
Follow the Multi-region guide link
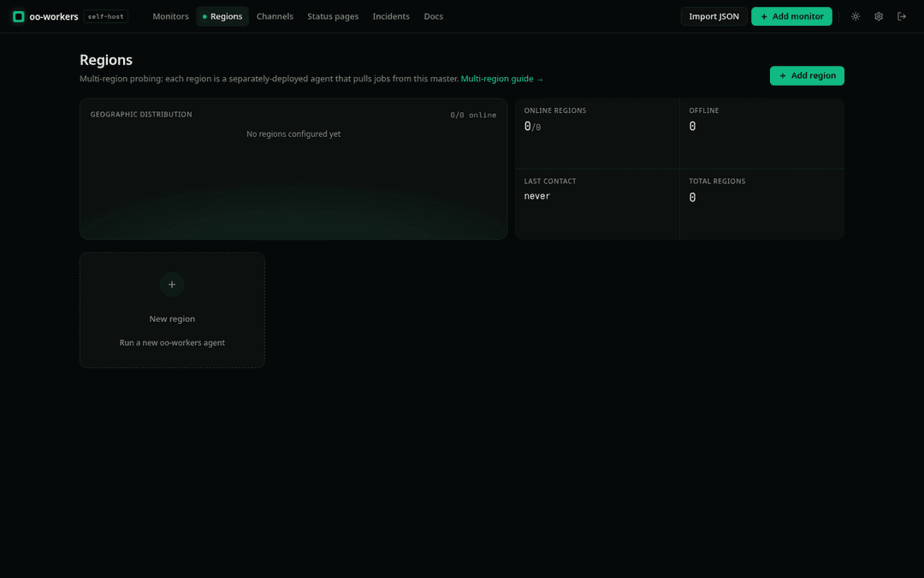(502, 79)
